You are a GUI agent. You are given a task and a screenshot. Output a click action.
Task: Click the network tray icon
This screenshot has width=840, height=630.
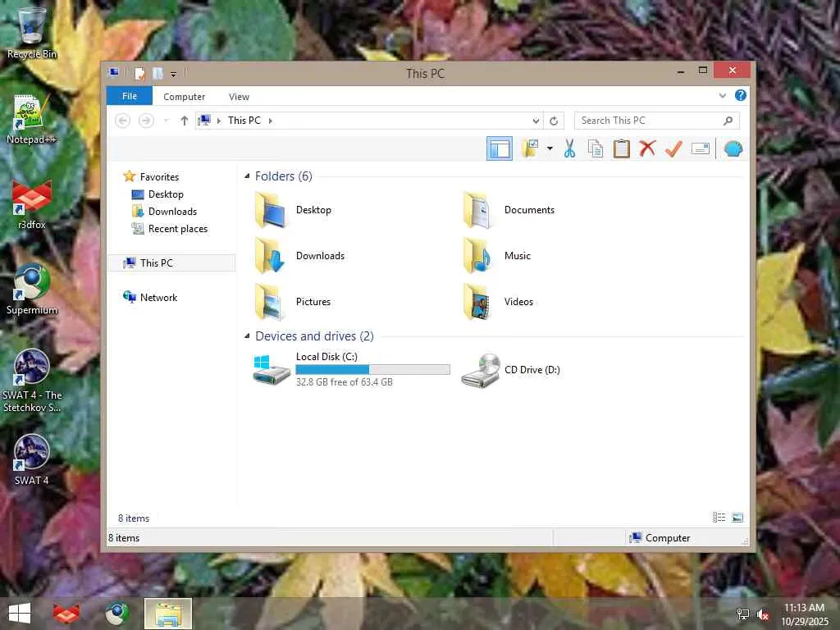[743, 614]
